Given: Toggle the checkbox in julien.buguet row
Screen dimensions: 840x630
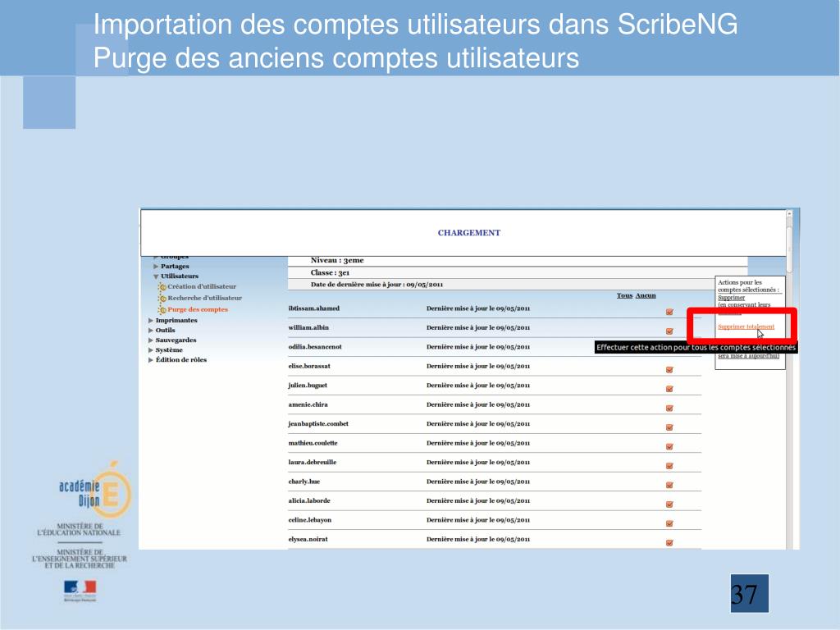Looking at the screenshot, I should [669, 389].
